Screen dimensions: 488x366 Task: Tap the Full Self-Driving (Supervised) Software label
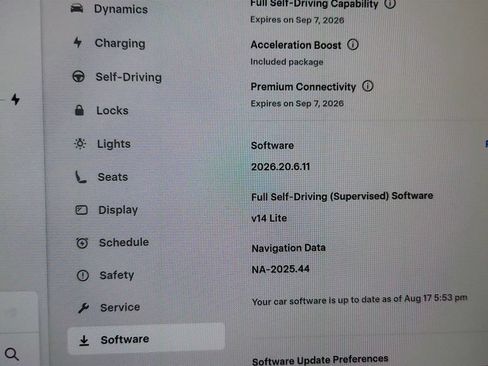pos(342,196)
